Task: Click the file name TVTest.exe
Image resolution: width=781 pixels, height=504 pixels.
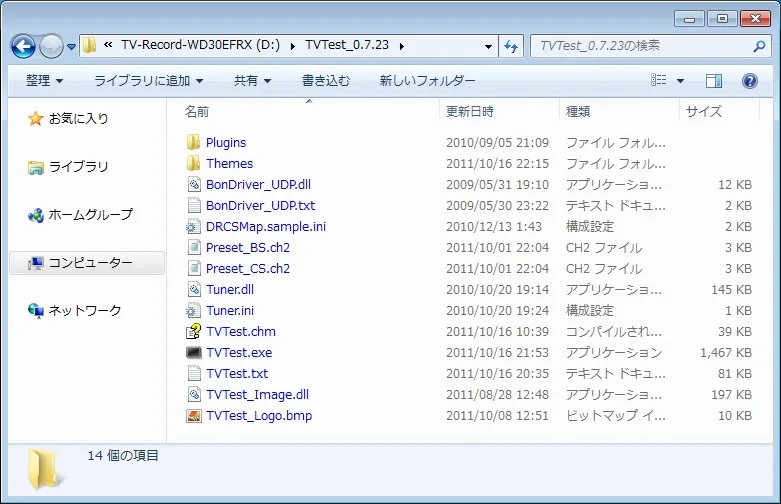Action: pos(239,353)
